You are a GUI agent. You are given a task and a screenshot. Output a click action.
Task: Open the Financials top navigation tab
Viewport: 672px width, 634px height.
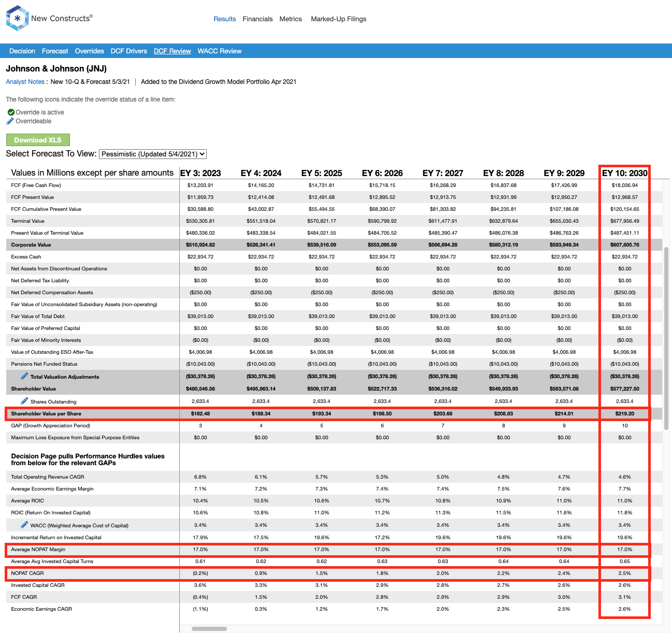pyautogui.click(x=258, y=19)
